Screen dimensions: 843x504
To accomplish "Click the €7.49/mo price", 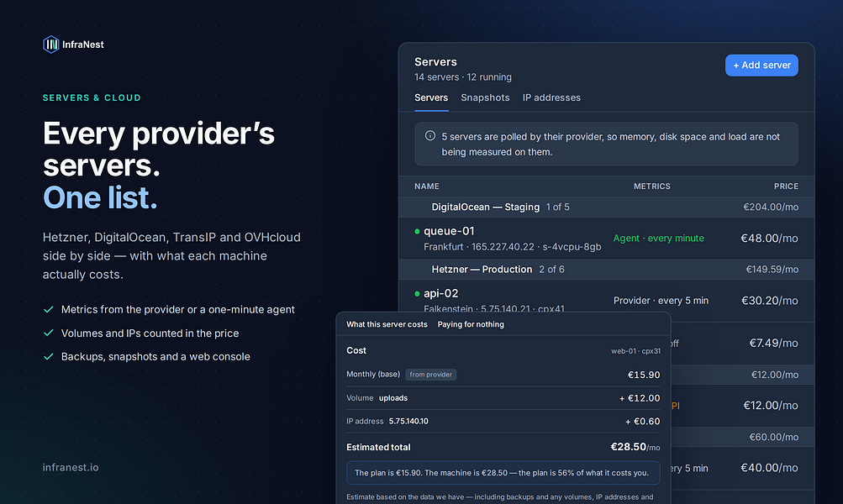I will point(773,343).
